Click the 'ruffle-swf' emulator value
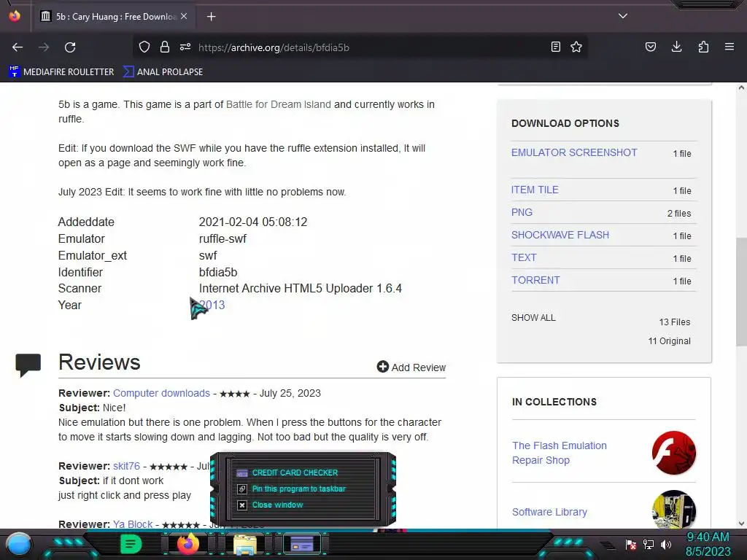Viewport: 747px width, 560px height. (x=222, y=238)
